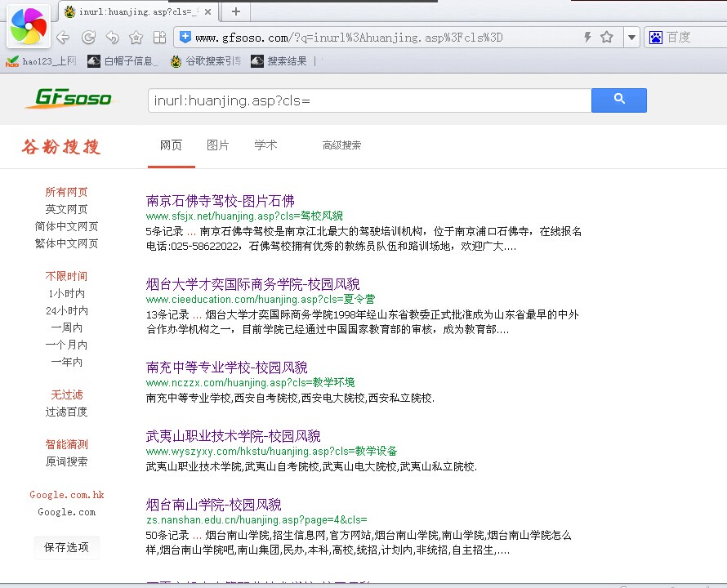Bookmark page with address bar star

[606, 37]
